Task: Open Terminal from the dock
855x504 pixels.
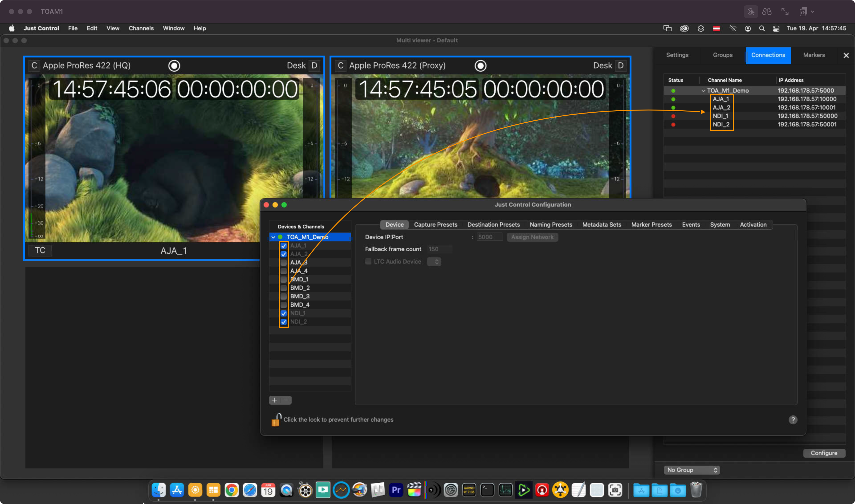Action: 487,490
